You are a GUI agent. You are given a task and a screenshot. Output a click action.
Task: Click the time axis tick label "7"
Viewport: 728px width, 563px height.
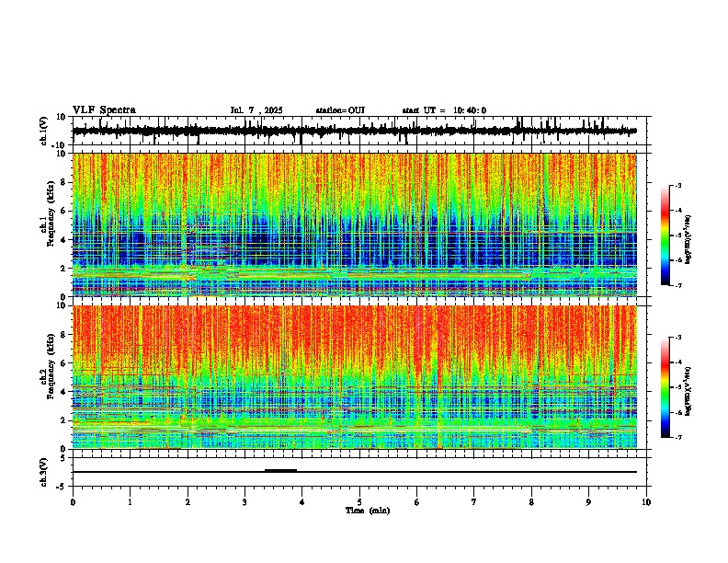(474, 502)
